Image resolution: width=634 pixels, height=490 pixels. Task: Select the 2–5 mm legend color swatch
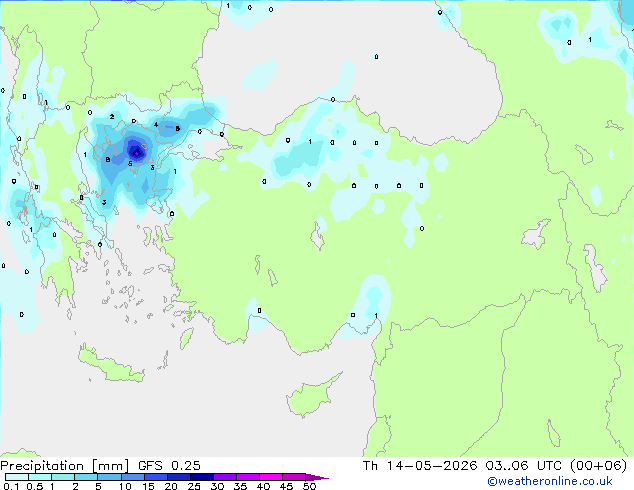(x=86, y=477)
